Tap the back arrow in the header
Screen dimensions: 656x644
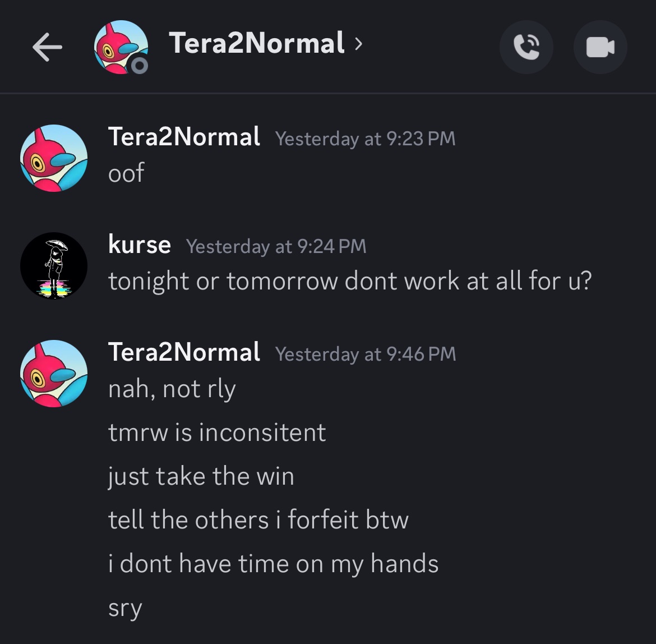(47, 48)
